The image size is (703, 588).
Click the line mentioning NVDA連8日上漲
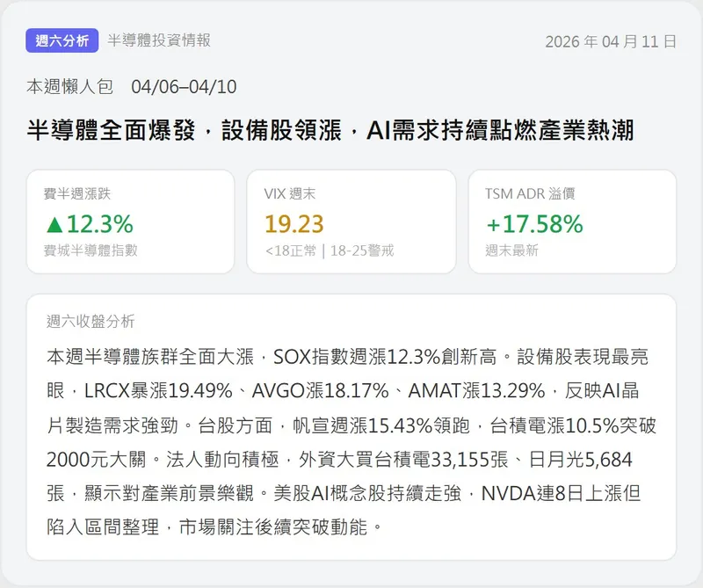pyautogui.click(x=344, y=493)
